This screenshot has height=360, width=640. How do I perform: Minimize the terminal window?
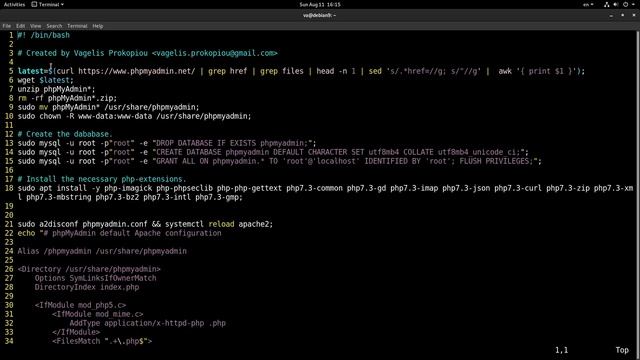(x=611, y=16)
